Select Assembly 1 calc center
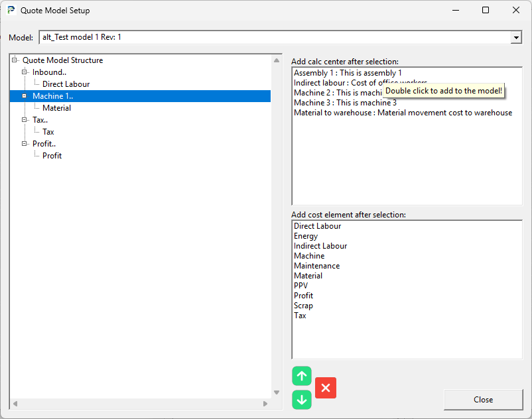This screenshot has width=532, height=419. coord(348,73)
